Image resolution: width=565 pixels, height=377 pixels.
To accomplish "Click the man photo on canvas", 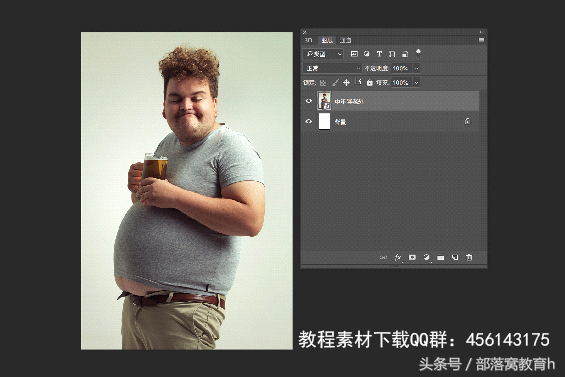I will point(187,191).
